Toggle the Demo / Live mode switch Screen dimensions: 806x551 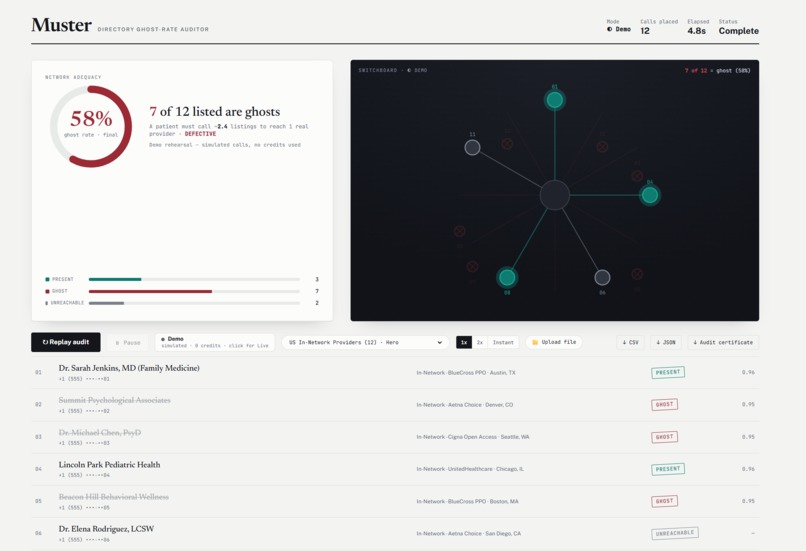tap(214, 342)
